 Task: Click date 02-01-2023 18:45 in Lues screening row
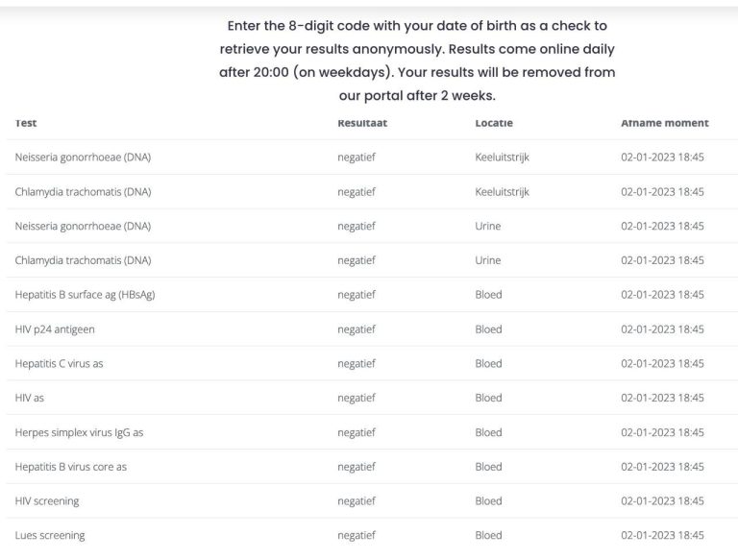pyautogui.click(x=662, y=536)
